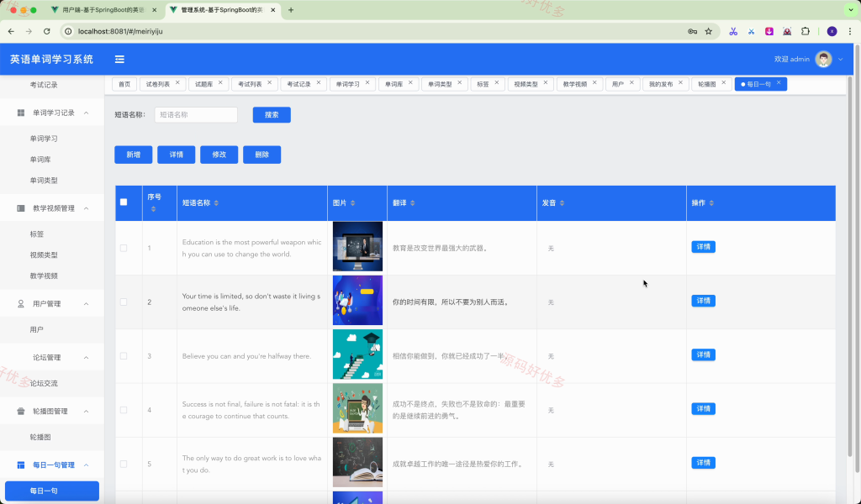Viewport: 861px width, 504px height.
Task: Open the image thumbnail in row 4
Action: 357,408
